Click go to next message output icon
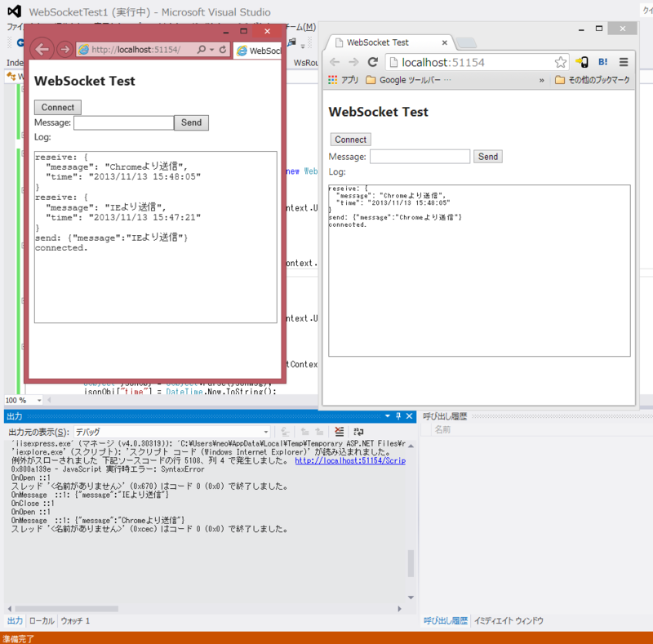Screen dimensions: 653x644 pyautogui.click(x=319, y=432)
